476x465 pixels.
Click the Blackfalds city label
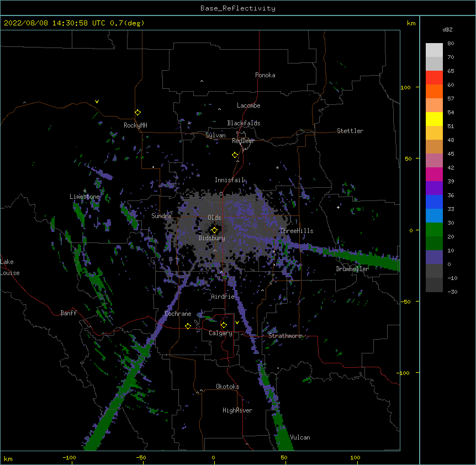coord(244,123)
